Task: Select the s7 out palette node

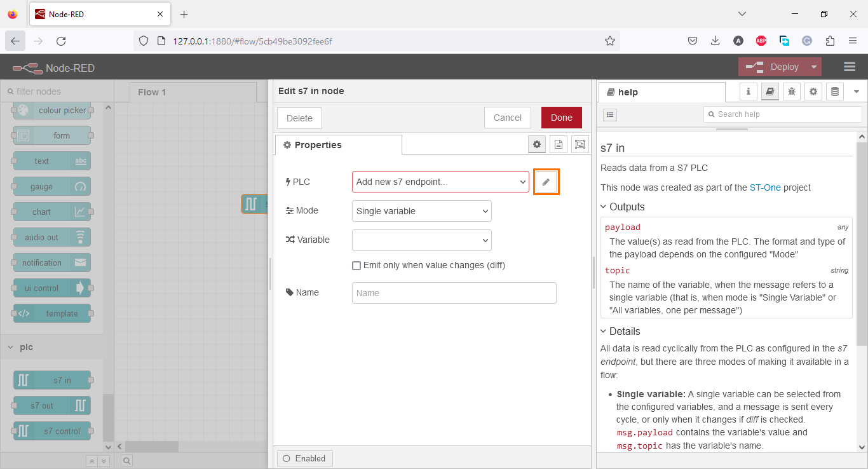Action: coord(52,405)
